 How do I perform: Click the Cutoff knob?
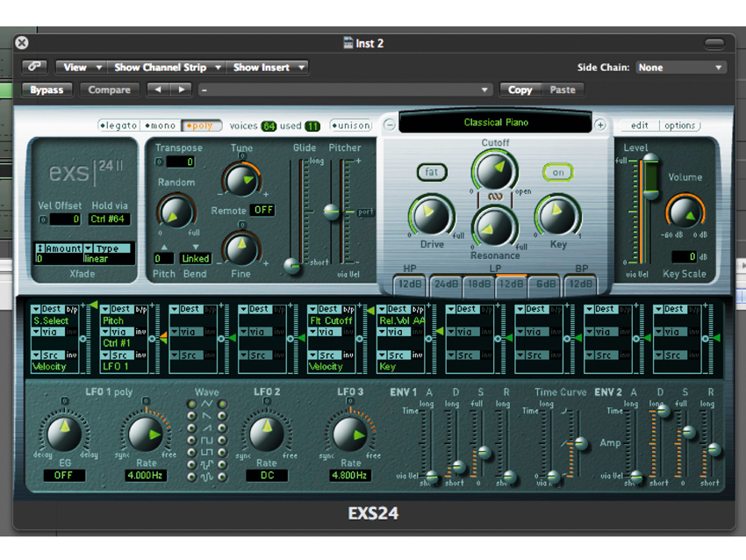[x=495, y=171]
